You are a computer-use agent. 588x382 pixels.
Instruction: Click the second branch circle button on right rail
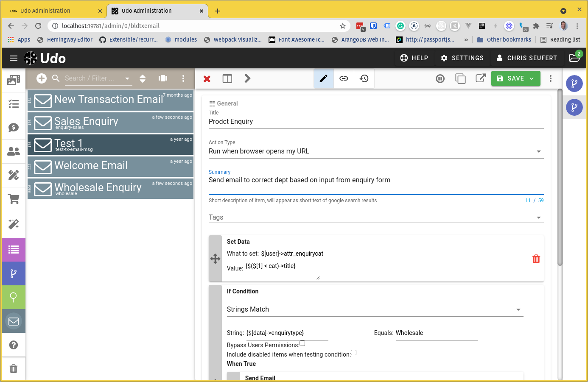(x=574, y=107)
